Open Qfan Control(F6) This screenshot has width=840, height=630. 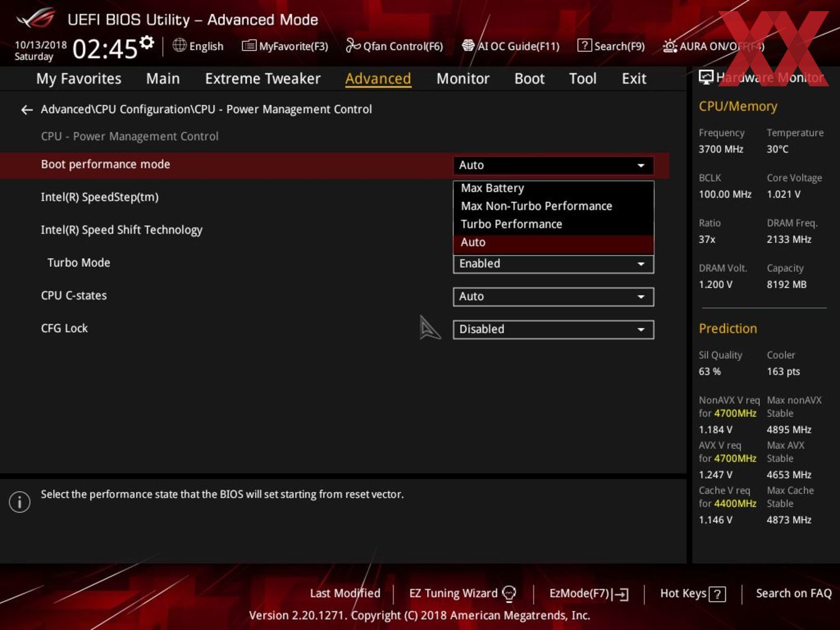coord(394,46)
